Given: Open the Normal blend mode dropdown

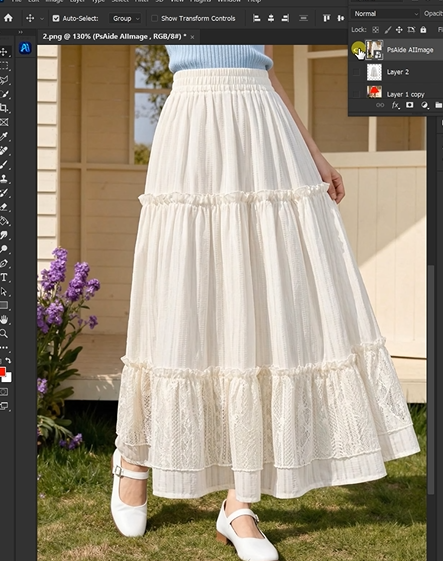Looking at the screenshot, I should pos(385,14).
